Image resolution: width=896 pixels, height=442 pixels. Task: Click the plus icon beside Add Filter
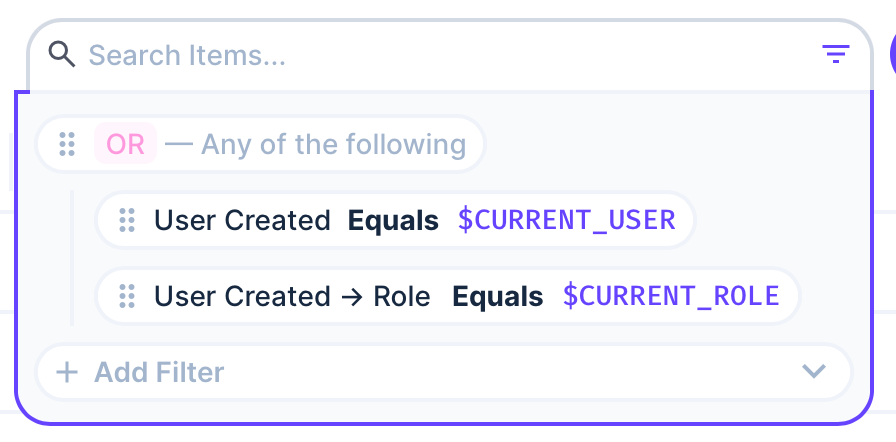pos(67,373)
